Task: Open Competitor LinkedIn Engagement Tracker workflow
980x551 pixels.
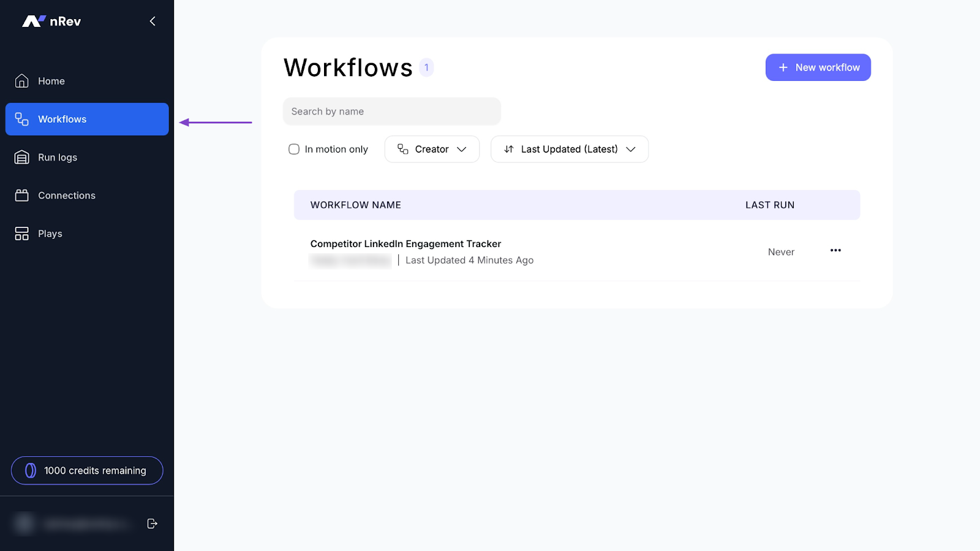Action: 405,244
